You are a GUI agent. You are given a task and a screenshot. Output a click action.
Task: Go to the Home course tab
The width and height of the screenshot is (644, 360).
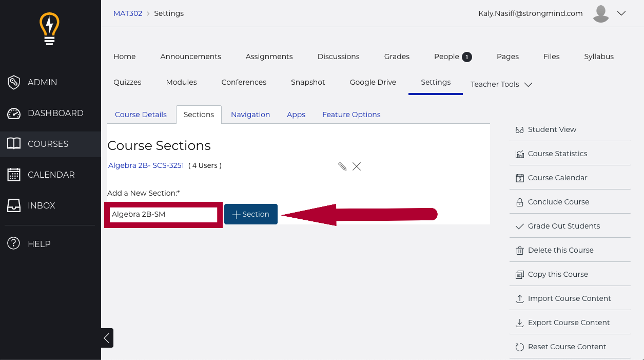click(125, 56)
